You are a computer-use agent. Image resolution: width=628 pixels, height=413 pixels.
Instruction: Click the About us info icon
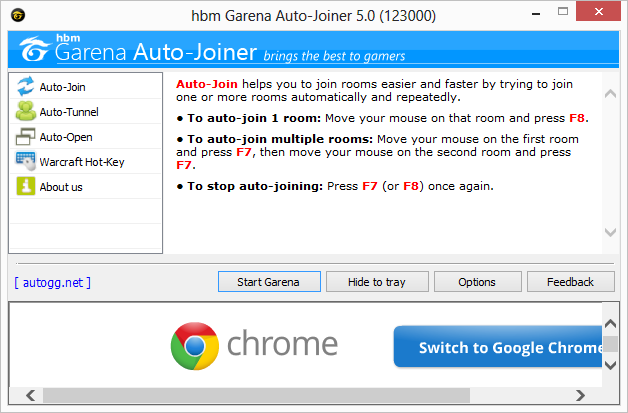tap(25, 187)
